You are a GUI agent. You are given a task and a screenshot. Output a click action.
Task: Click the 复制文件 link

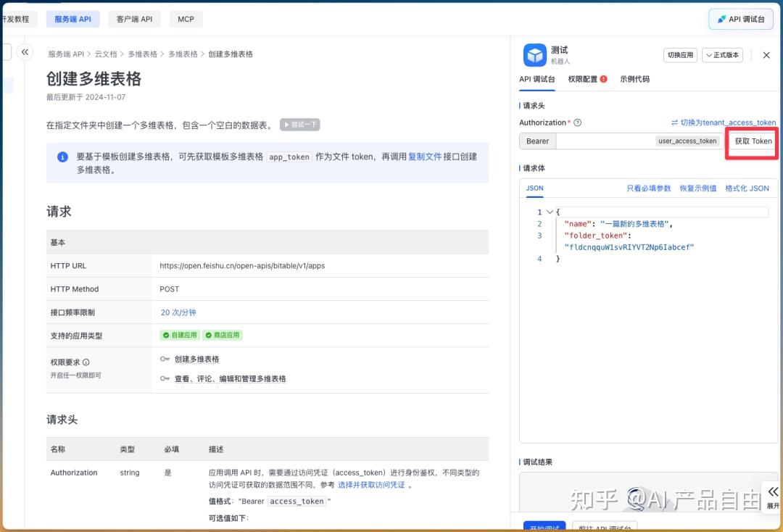425,157
